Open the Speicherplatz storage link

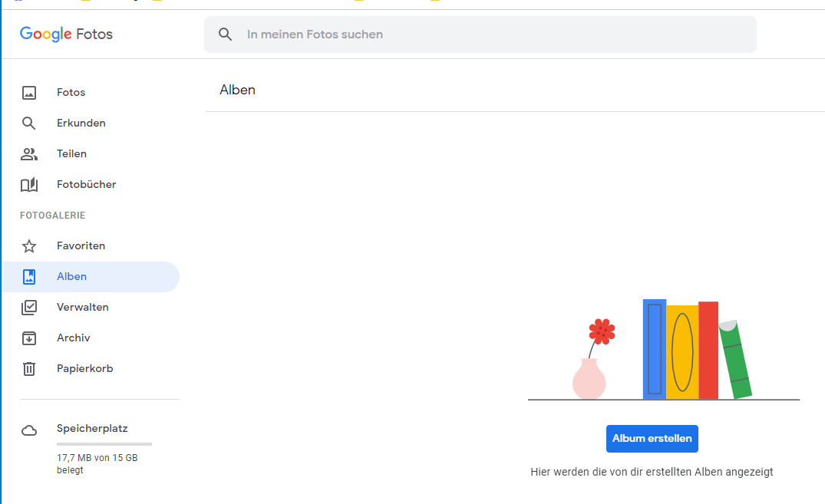[x=91, y=429]
